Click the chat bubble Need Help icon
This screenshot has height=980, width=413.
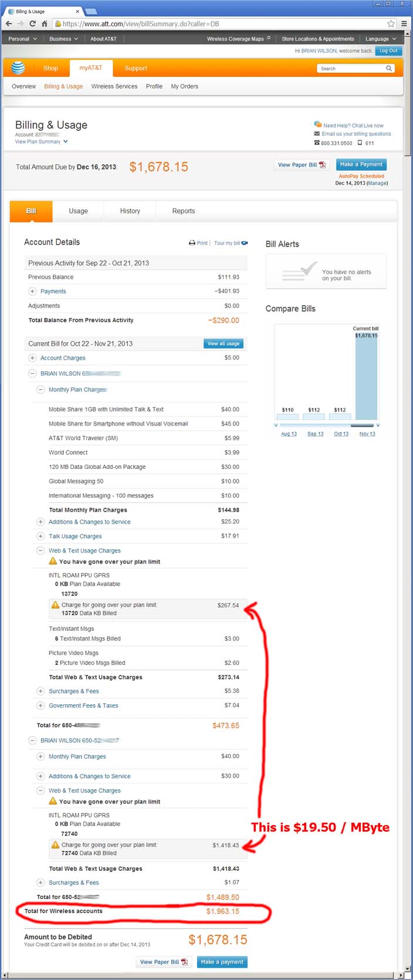(x=317, y=124)
